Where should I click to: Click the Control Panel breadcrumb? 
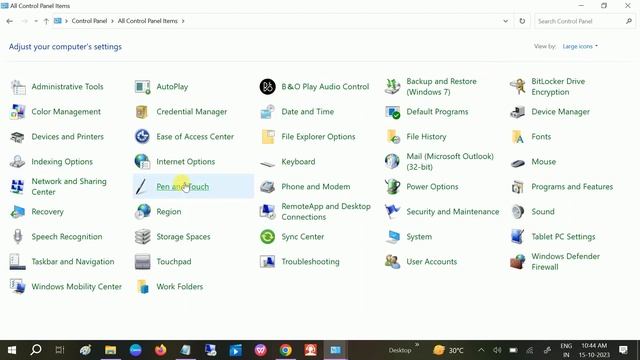[x=89, y=21]
